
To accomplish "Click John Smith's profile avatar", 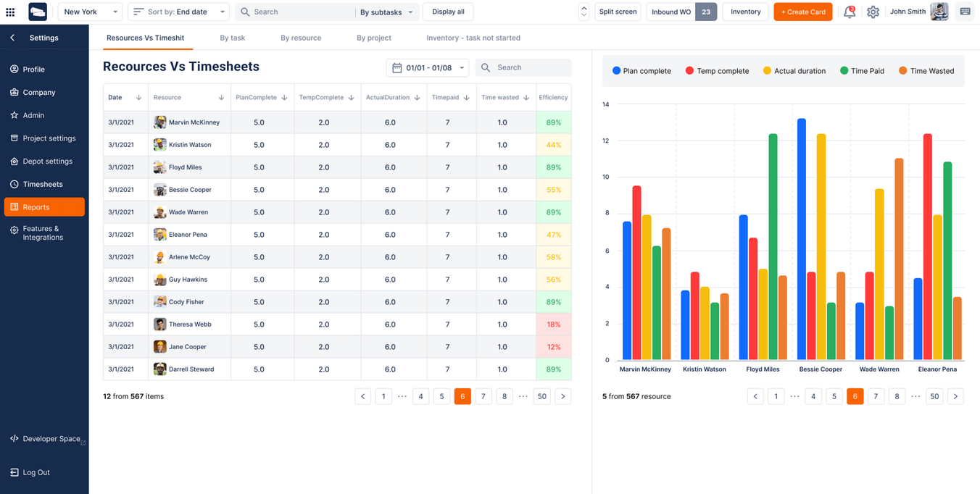I will coord(939,12).
